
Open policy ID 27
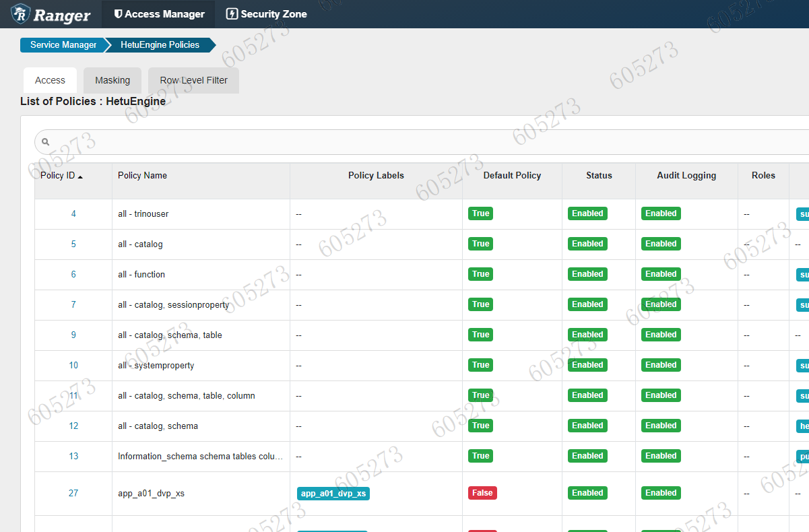point(73,494)
